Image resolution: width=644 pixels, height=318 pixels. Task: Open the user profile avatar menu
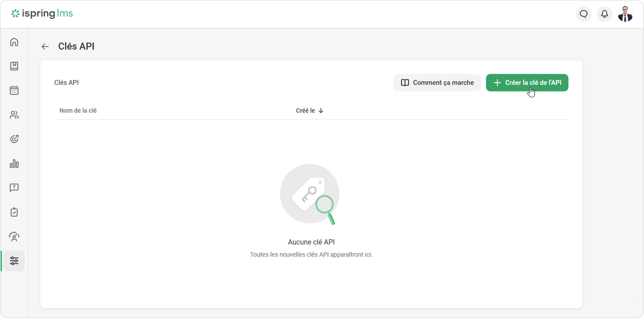[x=625, y=14]
